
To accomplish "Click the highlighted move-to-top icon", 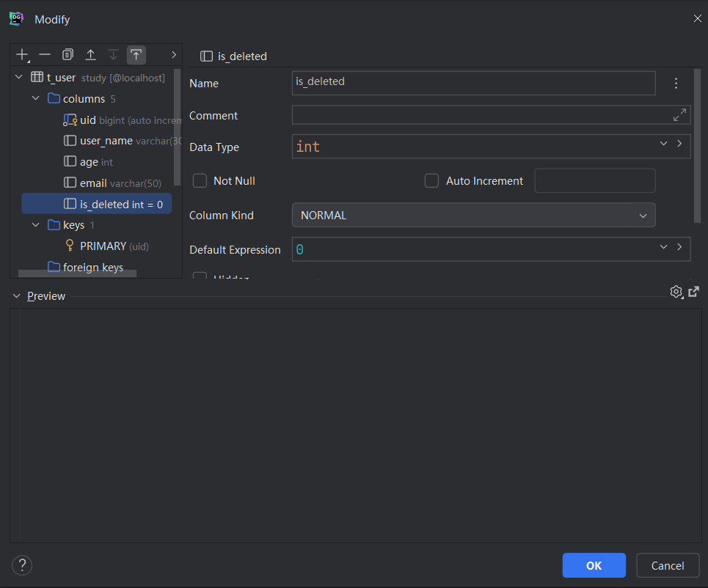I will coord(136,55).
